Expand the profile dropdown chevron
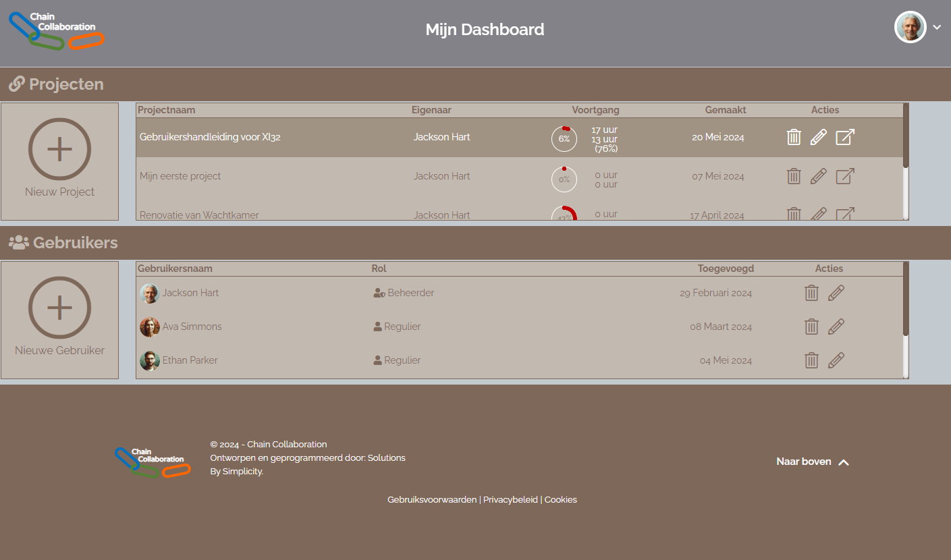 pos(937,27)
